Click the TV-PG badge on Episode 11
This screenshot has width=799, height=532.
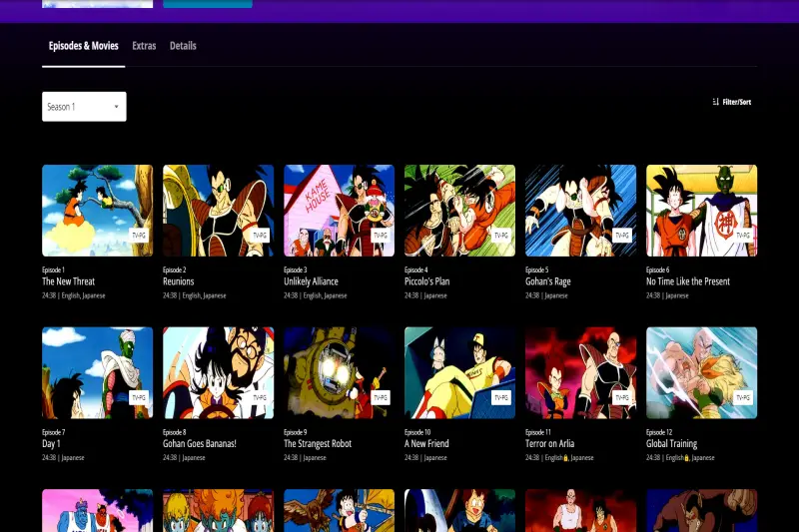(x=621, y=397)
